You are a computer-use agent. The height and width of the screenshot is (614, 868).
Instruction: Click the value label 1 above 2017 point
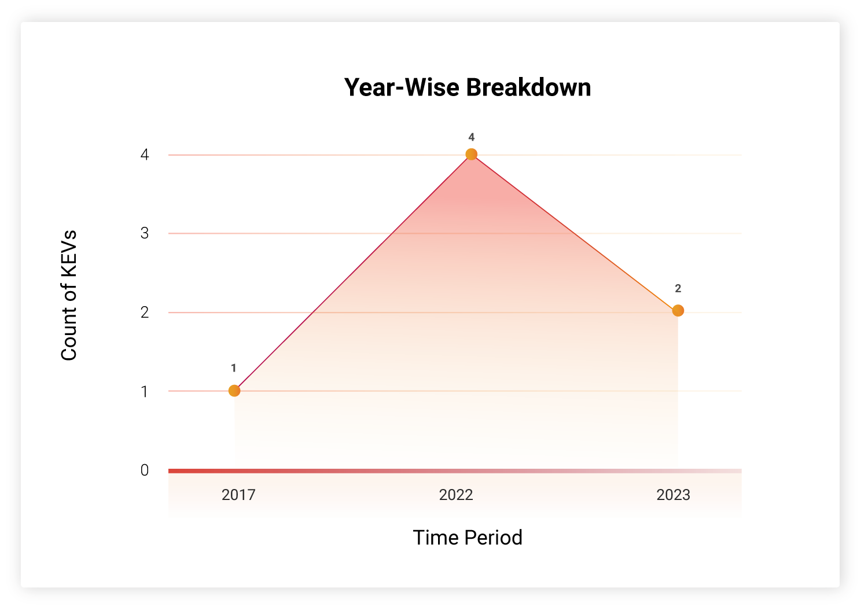(x=234, y=368)
